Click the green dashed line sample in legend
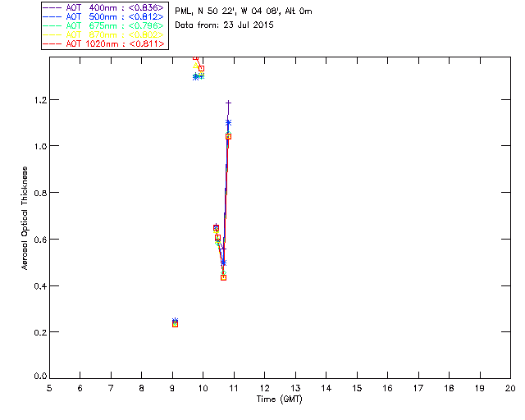The height and width of the screenshot is (420, 525). click(x=52, y=25)
